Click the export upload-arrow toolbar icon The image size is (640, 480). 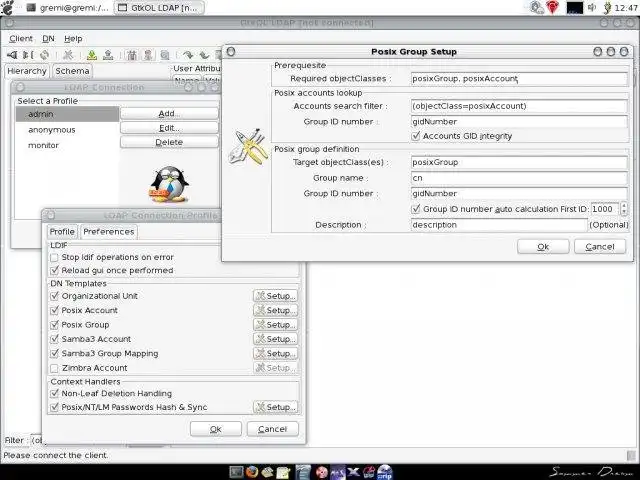click(x=108, y=55)
